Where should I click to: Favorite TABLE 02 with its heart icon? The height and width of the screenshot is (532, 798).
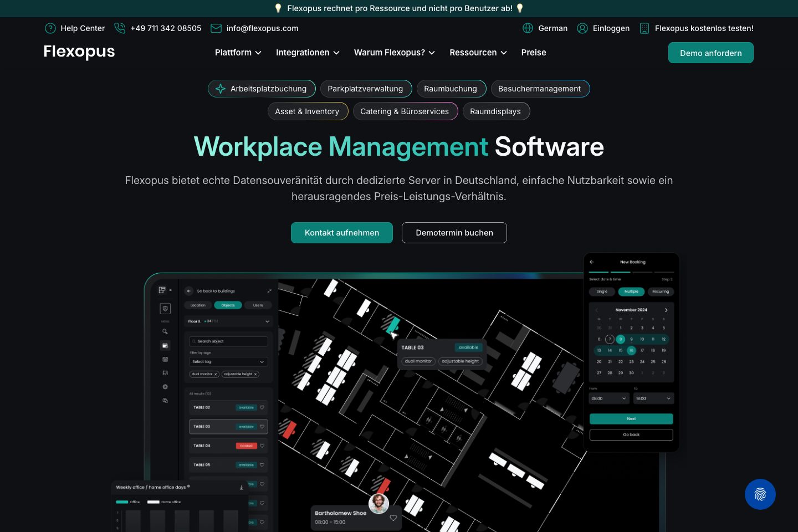pos(262,407)
